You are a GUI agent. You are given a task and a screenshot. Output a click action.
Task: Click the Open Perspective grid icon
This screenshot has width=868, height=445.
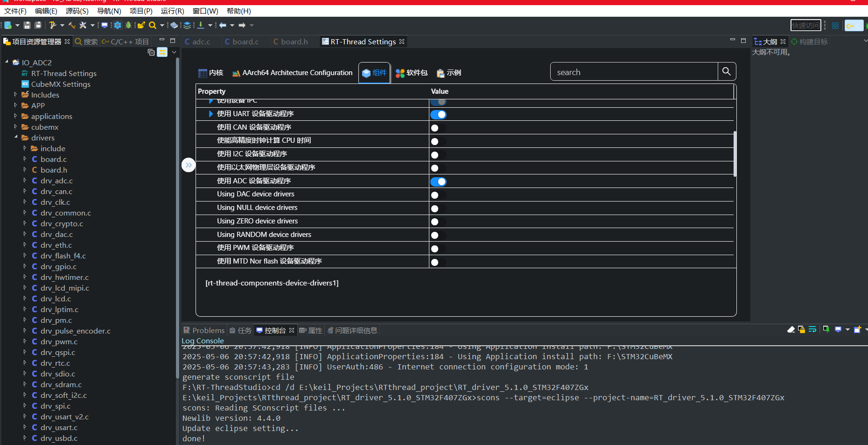(x=835, y=26)
